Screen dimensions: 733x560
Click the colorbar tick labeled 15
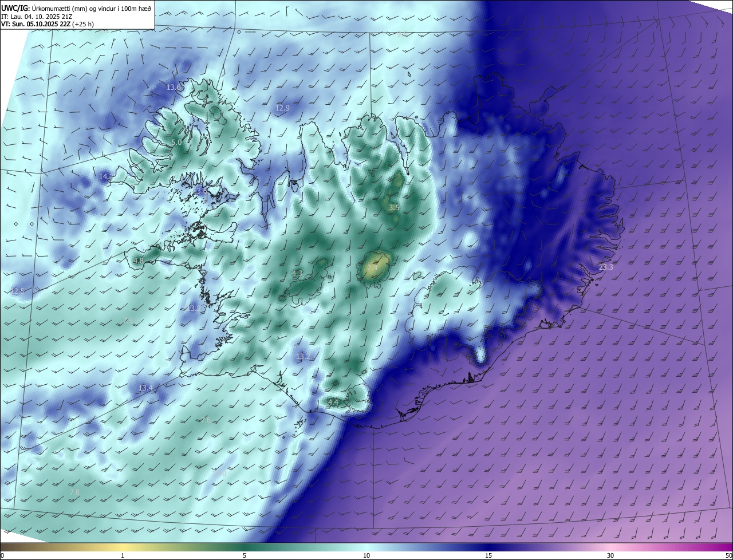[x=488, y=556]
